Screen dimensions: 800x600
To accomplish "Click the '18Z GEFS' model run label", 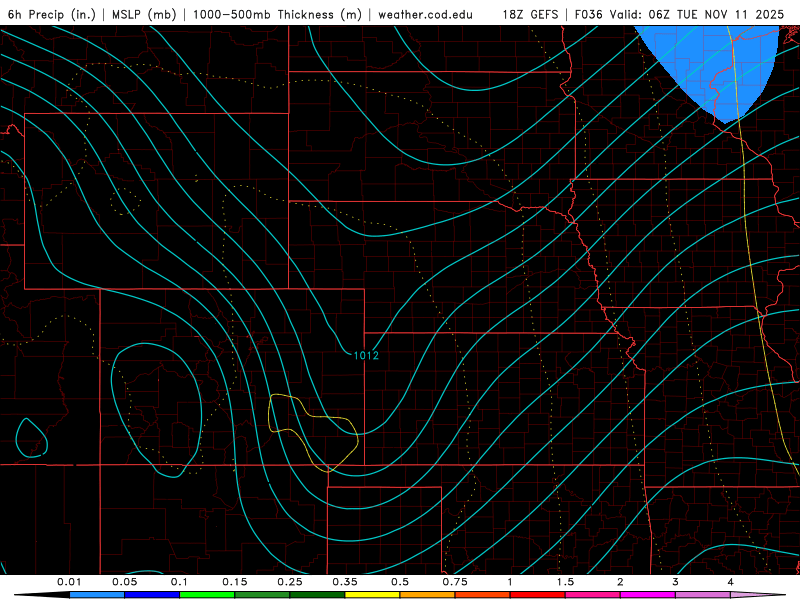I will pos(531,14).
